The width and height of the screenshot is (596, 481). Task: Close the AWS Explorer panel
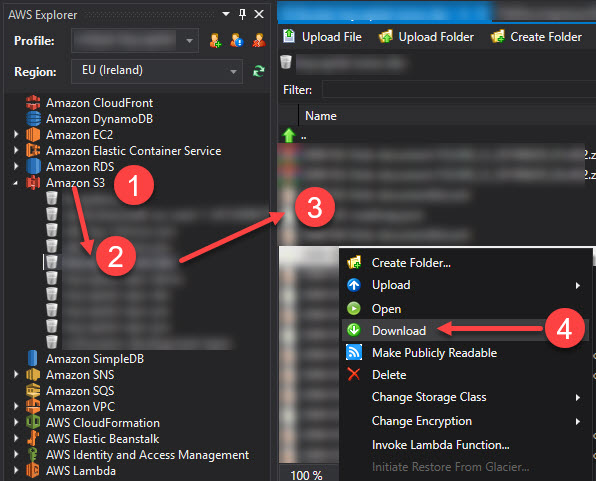[259, 14]
